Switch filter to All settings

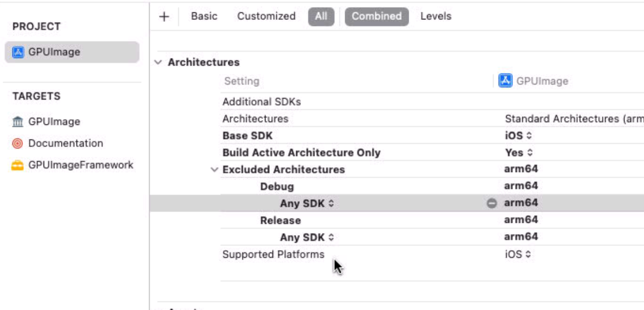click(321, 16)
